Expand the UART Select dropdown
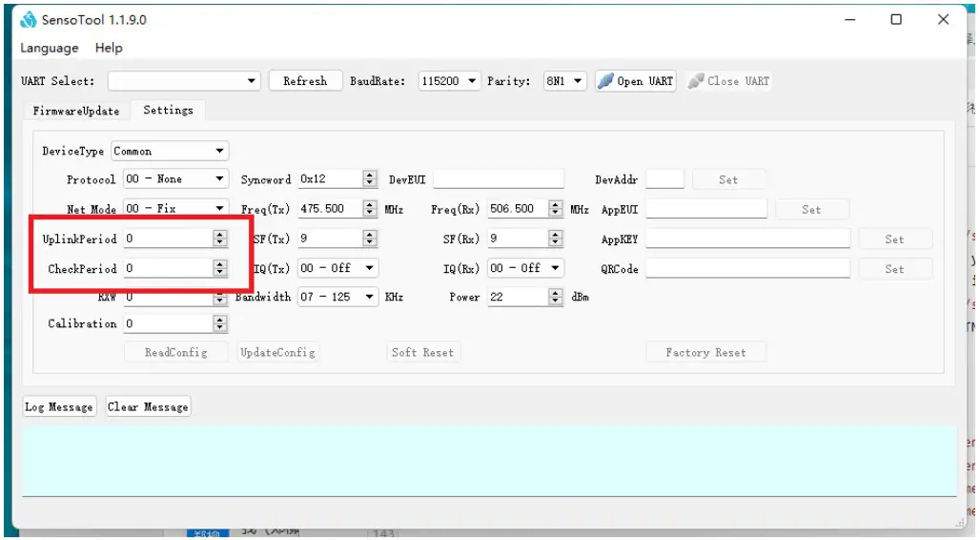This screenshot has height=540, width=980. coord(184,81)
